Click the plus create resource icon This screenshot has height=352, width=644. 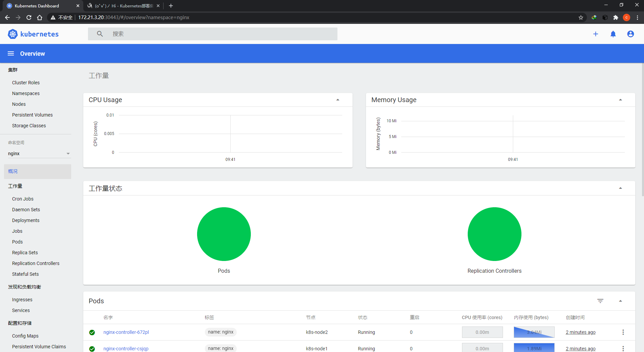[x=596, y=34]
